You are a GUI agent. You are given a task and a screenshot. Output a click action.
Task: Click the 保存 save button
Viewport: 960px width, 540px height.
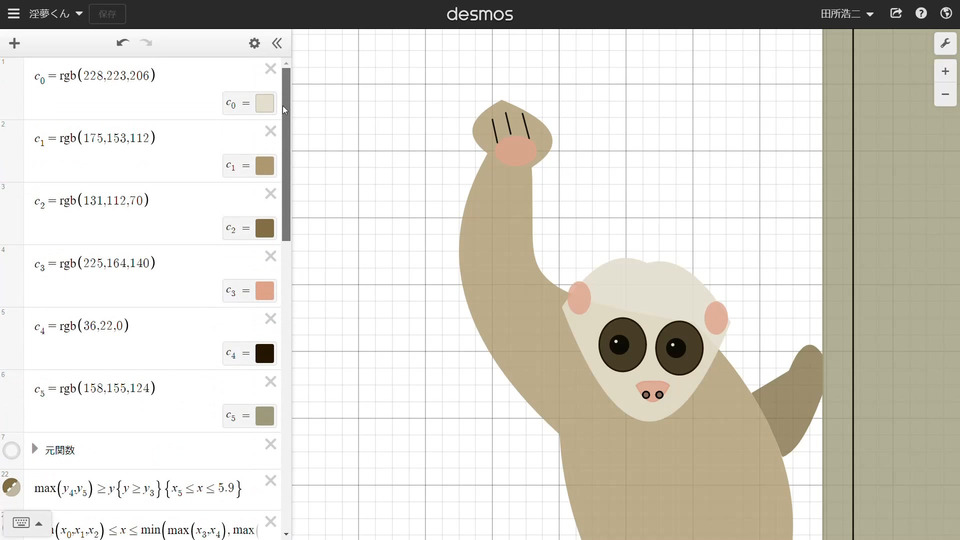coord(107,14)
